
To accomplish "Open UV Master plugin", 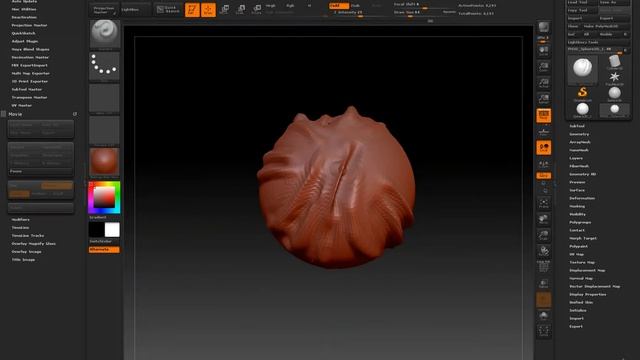I will pyautogui.click(x=22, y=105).
